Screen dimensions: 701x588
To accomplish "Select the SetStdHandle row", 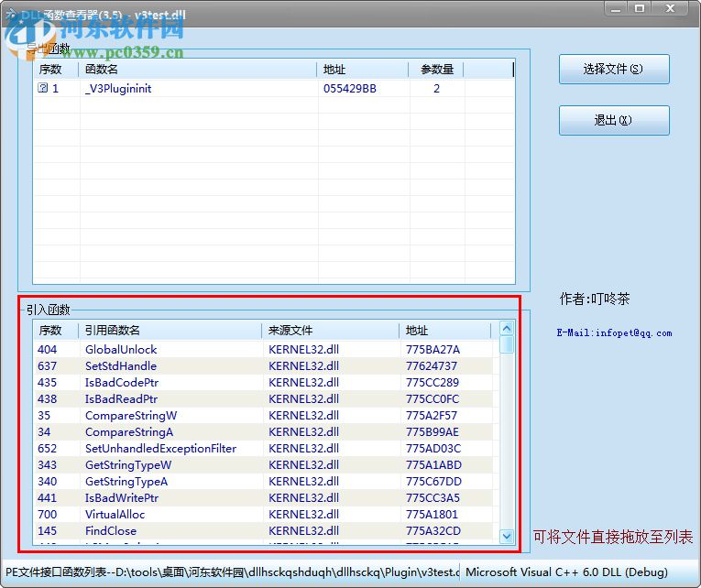I will 263,366.
